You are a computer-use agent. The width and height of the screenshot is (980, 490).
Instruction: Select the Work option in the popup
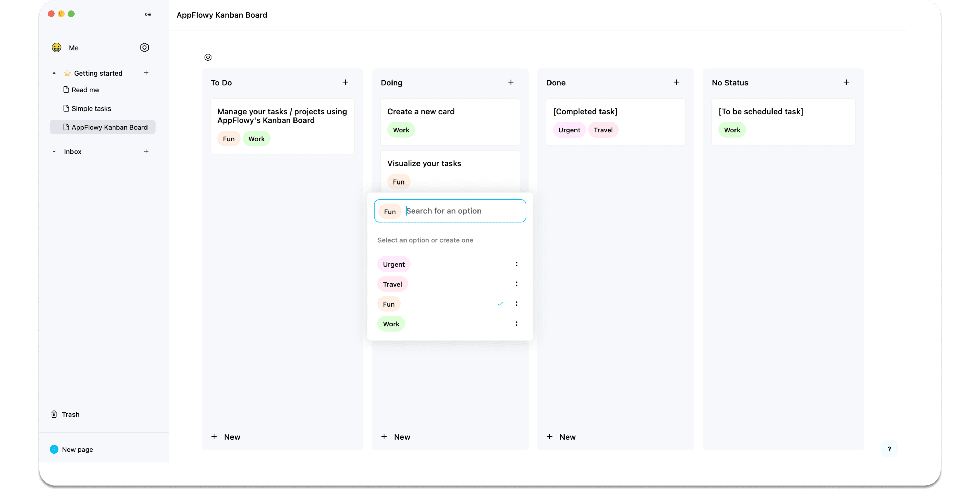coord(391,324)
